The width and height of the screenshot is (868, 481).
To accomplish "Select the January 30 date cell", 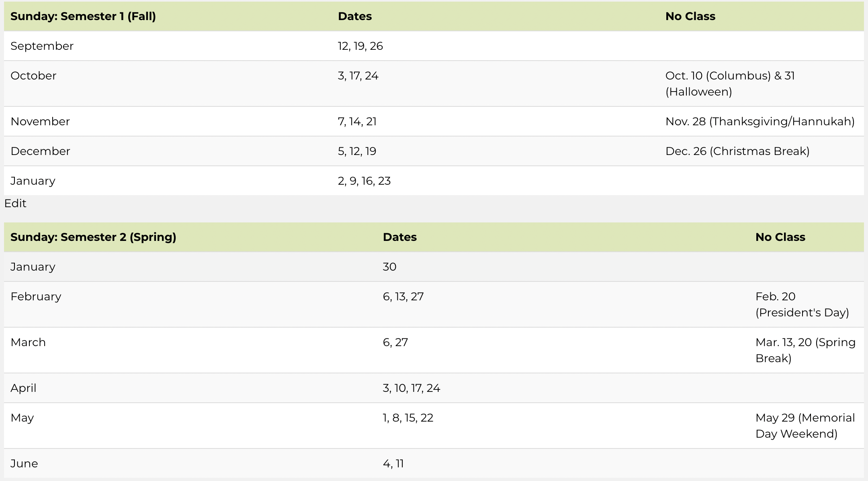I will point(389,267).
